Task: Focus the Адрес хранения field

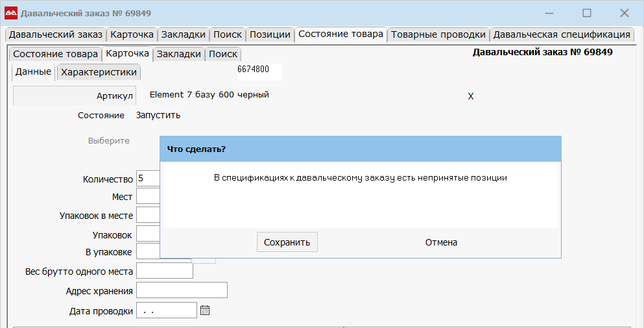Action: pyautogui.click(x=182, y=290)
